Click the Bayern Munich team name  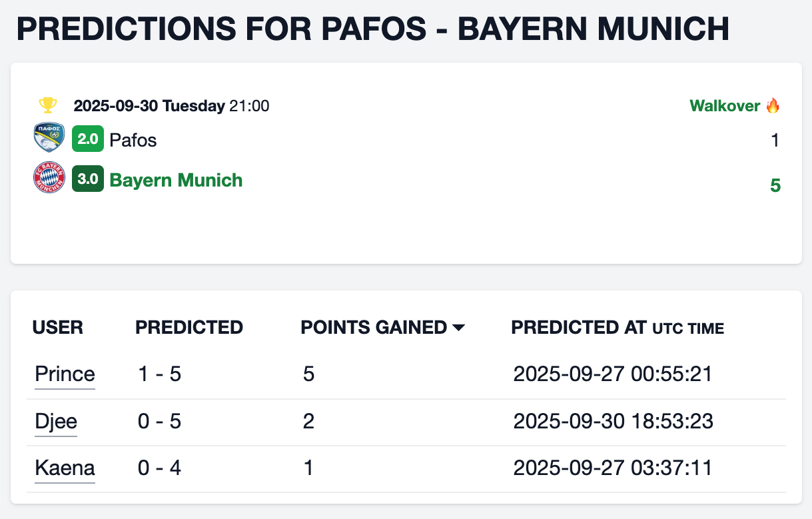coord(176,180)
